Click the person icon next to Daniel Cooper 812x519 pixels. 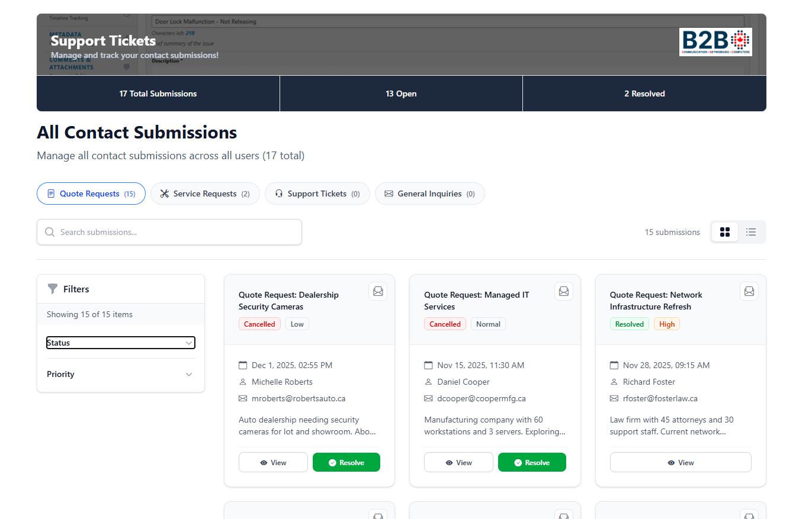pos(428,382)
